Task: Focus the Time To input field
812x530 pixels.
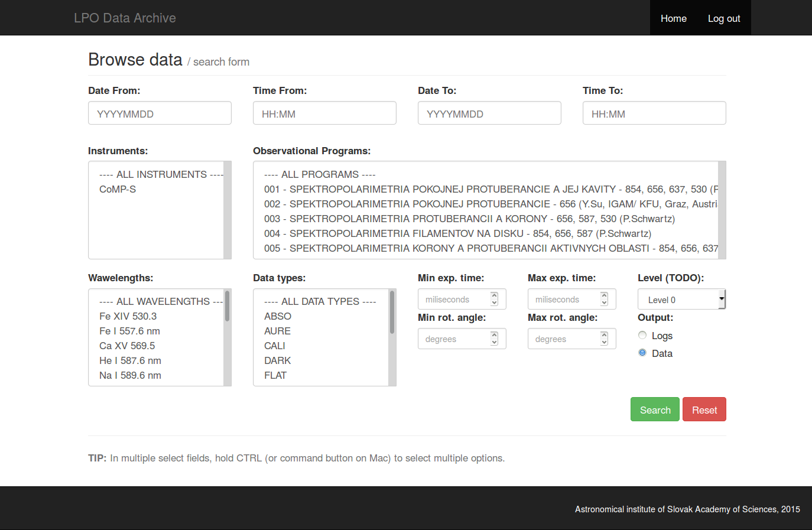Action: [x=654, y=113]
